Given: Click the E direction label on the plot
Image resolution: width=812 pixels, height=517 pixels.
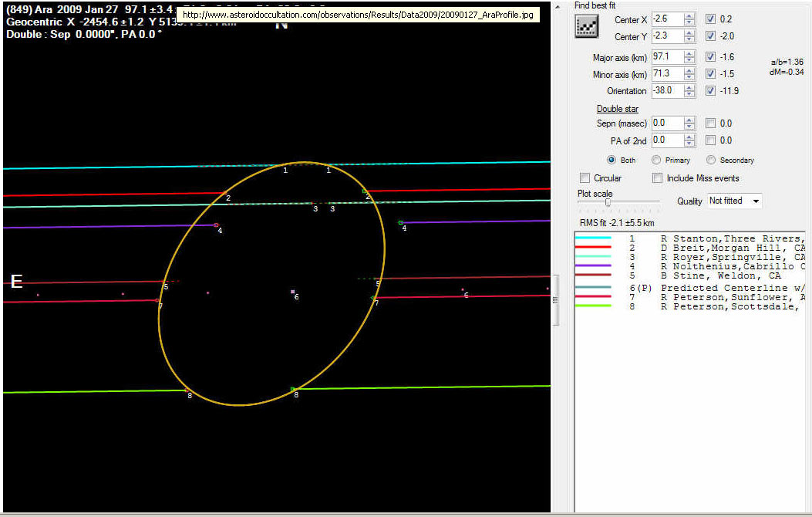Looking at the screenshot, I should coord(16,282).
